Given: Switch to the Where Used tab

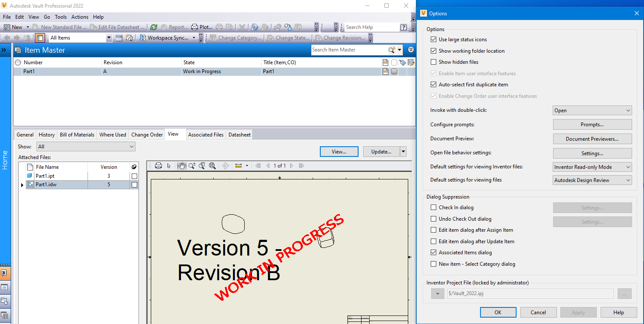Looking at the screenshot, I should coord(113,135).
